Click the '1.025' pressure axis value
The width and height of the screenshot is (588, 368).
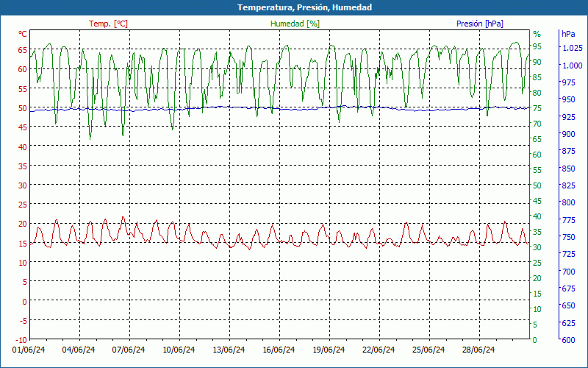click(573, 48)
